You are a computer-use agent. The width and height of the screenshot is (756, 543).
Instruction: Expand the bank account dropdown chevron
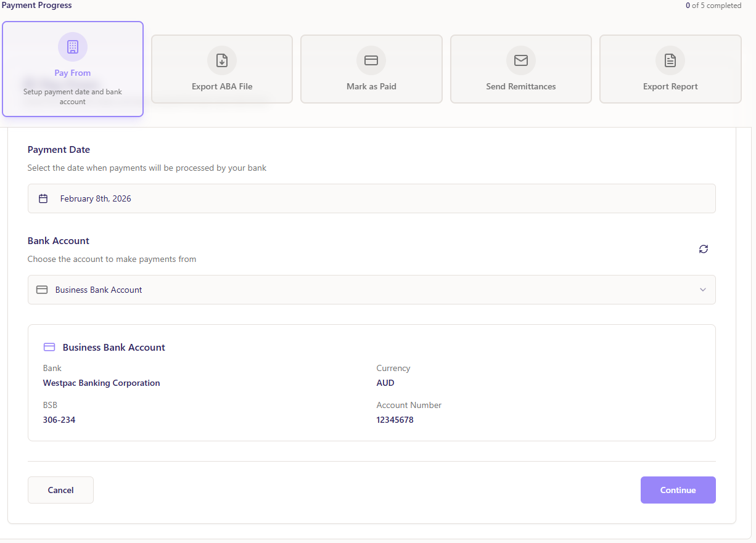[703, 290]
